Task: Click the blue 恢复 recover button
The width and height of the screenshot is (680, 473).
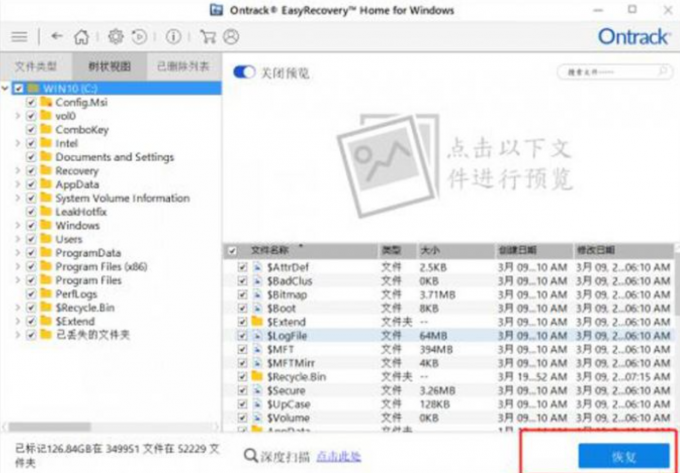Action: pyautogui.click(x=624, y=455)
